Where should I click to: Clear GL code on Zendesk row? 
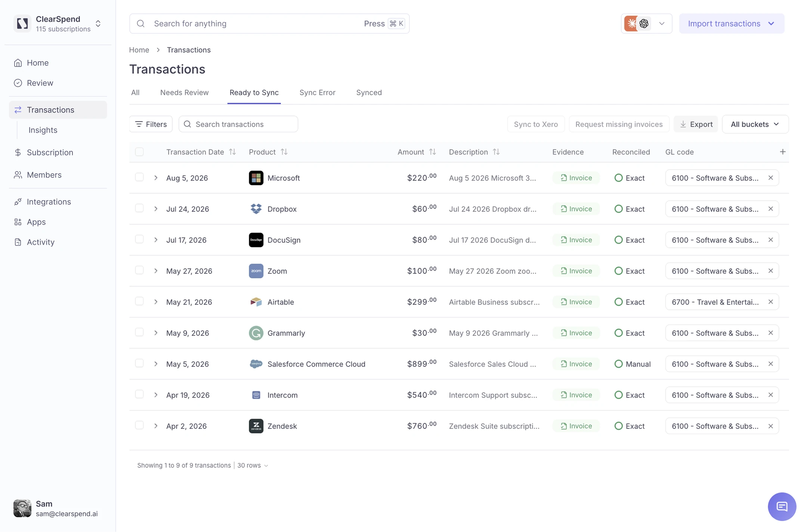click(x=770, y=426)
